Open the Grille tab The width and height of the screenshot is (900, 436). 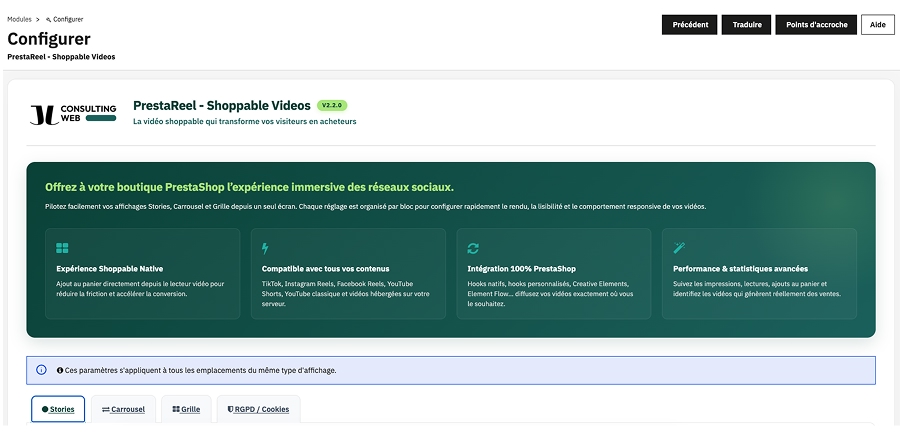(x=187, y=410)
